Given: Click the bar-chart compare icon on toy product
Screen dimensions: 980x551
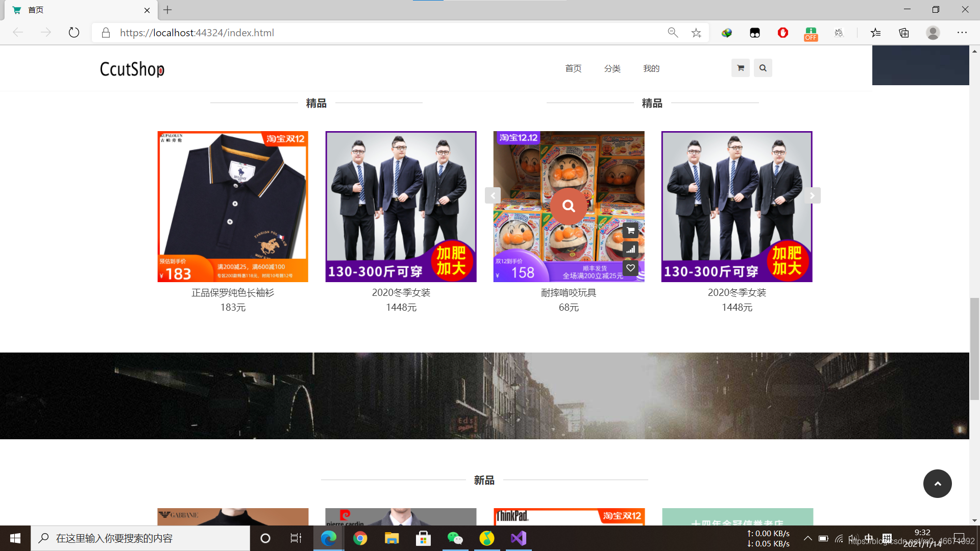Looking at the screenshot, I should (630, 249).
